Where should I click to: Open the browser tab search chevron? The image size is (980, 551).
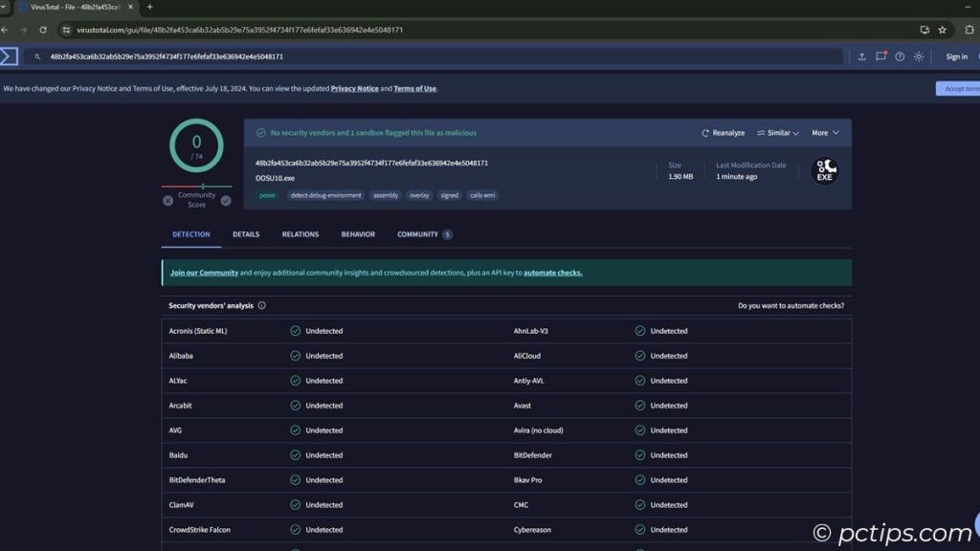[x=5, y=7]
